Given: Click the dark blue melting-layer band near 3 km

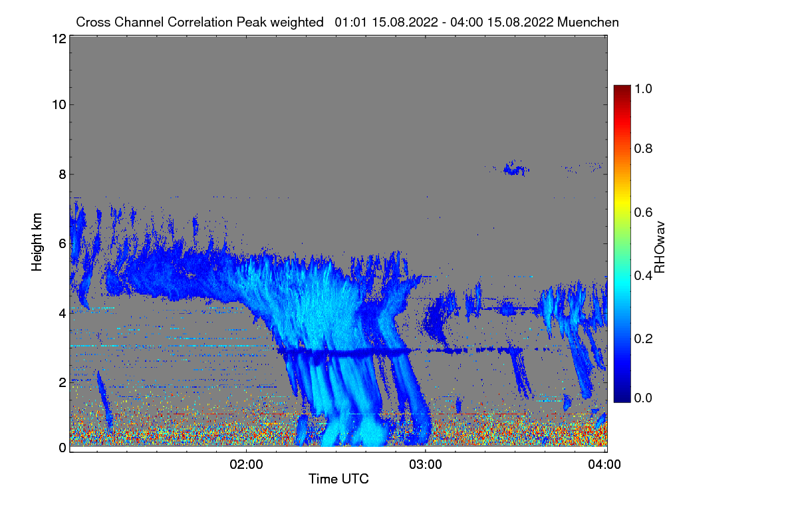Looking at the screenshot, I should [x=346, y=351].
